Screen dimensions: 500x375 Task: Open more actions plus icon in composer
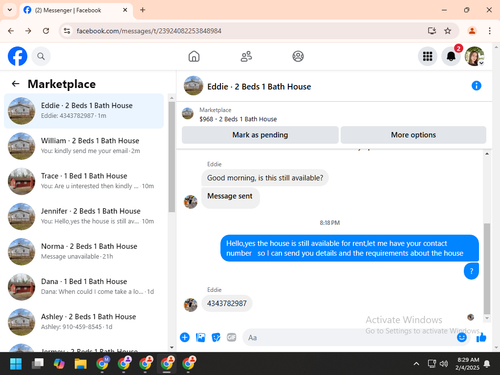pos(185,337)
